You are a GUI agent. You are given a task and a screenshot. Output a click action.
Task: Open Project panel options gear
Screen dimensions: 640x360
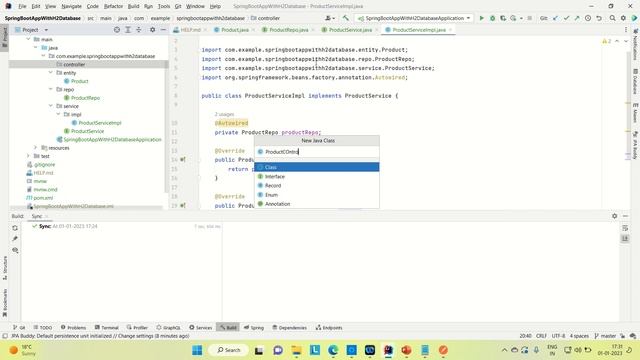(x=152, y=30)
